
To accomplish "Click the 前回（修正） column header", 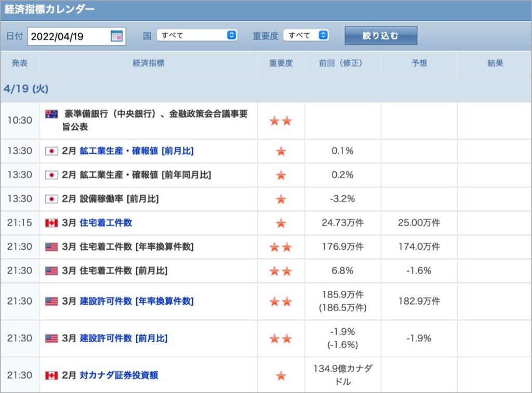I will click(342, 63).
